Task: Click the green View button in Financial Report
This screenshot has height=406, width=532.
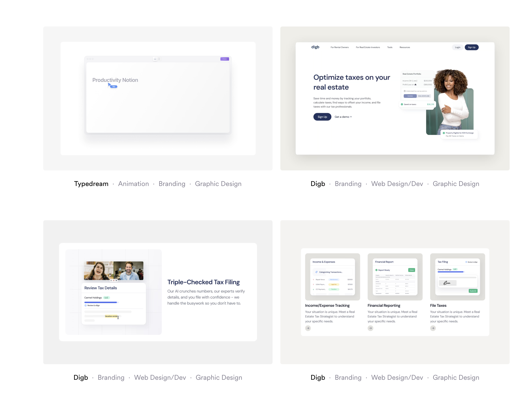Action: (412, 270)
